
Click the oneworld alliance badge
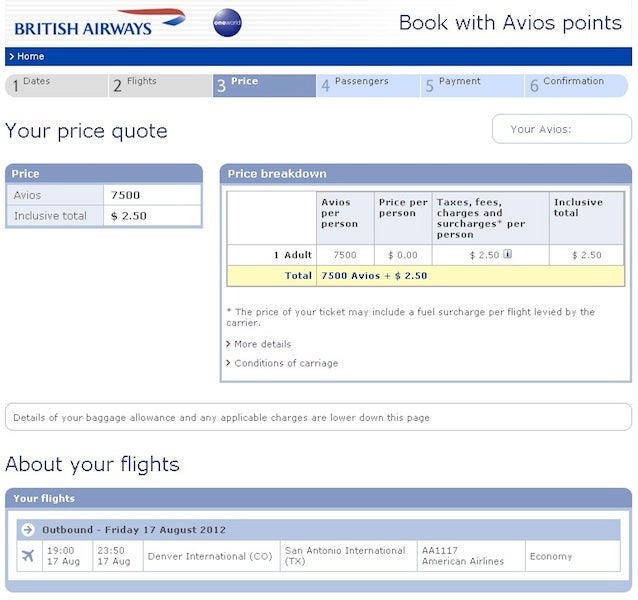coord(227,23)
